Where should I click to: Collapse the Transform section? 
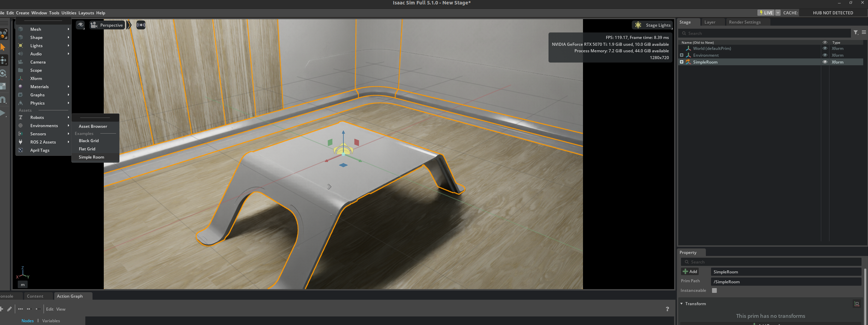coord(682,303)
